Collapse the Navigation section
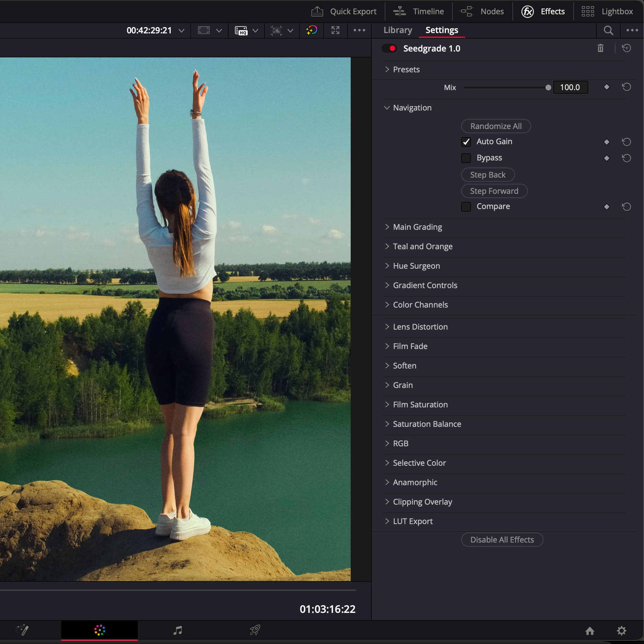644x644 pixels. pos(387,108)
